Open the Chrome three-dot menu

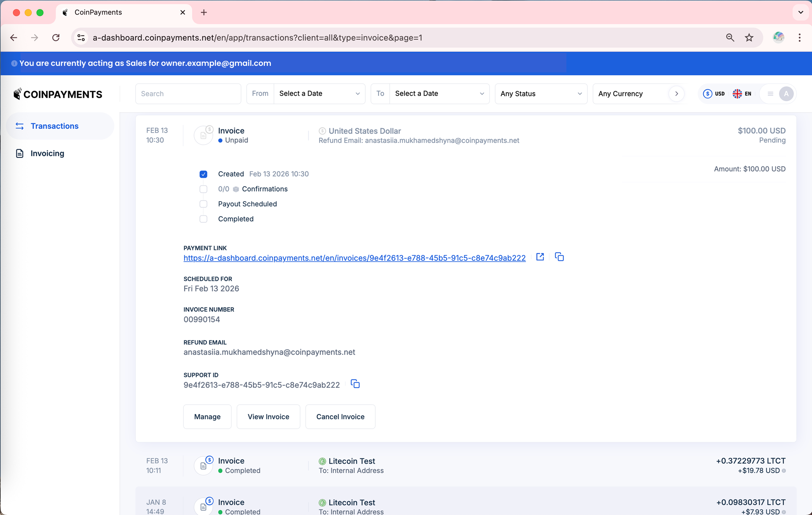[x=800, y=37]
